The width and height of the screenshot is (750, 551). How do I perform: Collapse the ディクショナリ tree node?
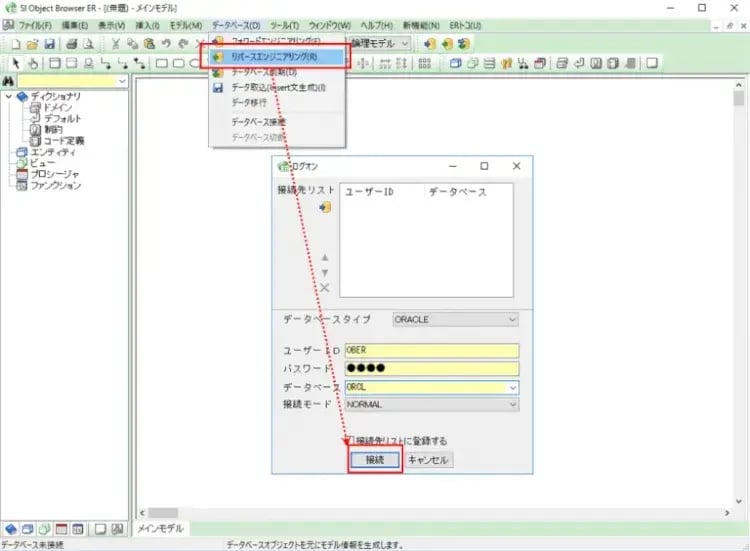(x=8, y=97)
